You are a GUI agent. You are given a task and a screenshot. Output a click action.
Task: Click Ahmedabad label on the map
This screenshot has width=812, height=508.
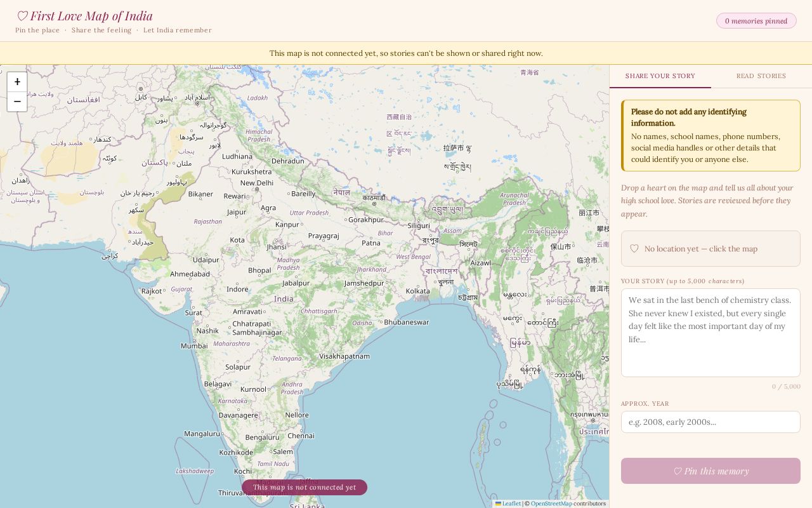pos(190,274)
